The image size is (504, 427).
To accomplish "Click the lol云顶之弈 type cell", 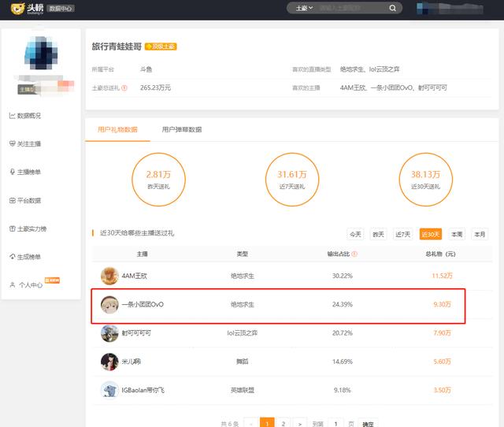I will coord(242,333).
